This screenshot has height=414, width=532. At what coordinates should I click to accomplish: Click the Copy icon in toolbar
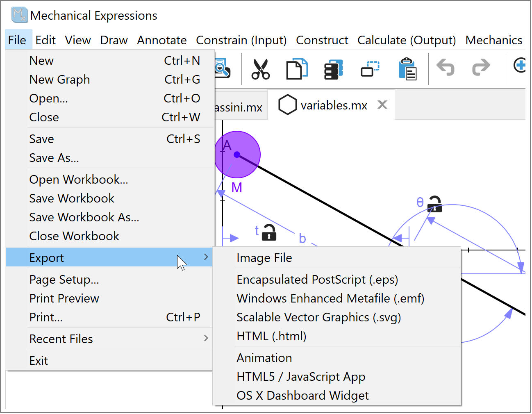(x=297, y=69)
